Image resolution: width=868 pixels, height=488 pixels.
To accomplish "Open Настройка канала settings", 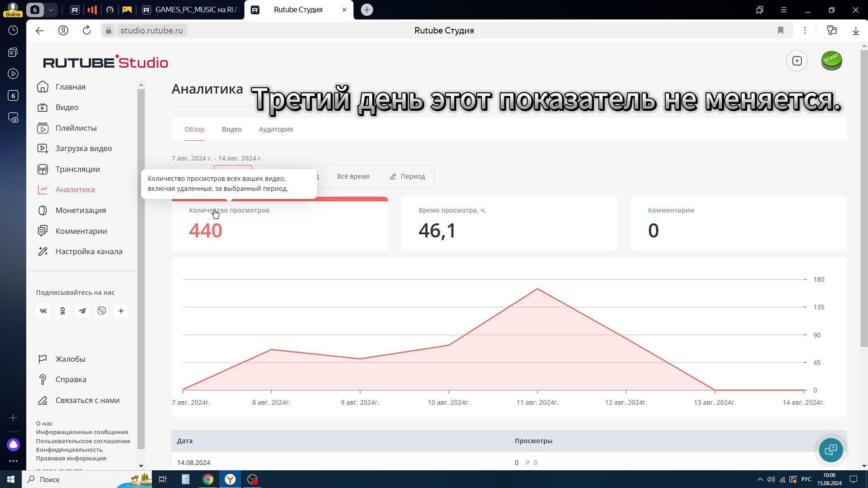I will pyautogui.click(x=89, y=251).
